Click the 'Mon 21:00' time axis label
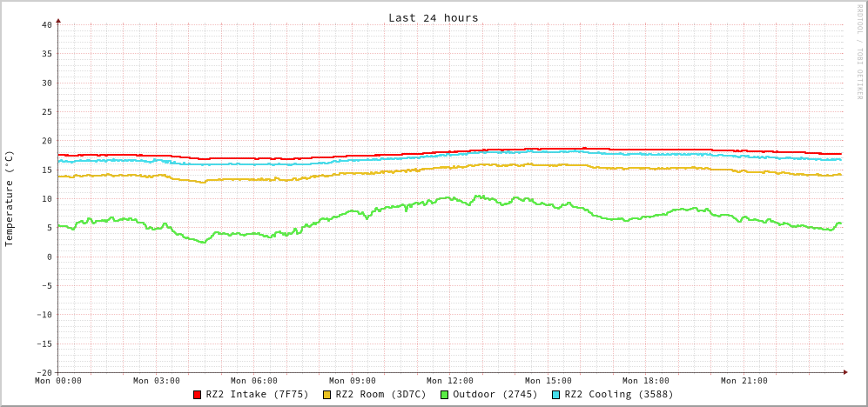Image resolution: width=868 pixels, height=407 pixels. [x=744, y=380]
